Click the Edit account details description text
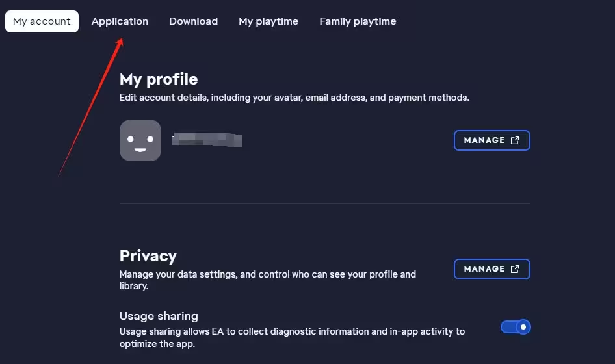Screen dimensions: 615x364 tap(294, 97)
